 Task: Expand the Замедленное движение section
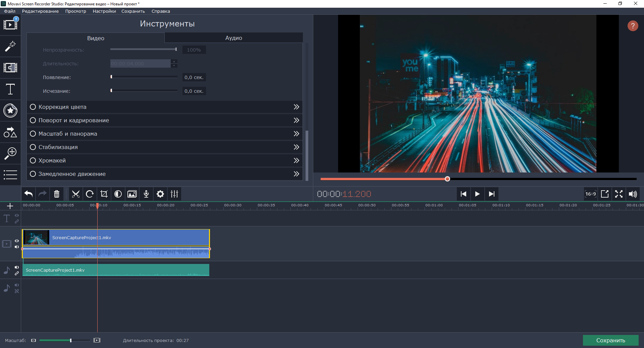(296, 174)
